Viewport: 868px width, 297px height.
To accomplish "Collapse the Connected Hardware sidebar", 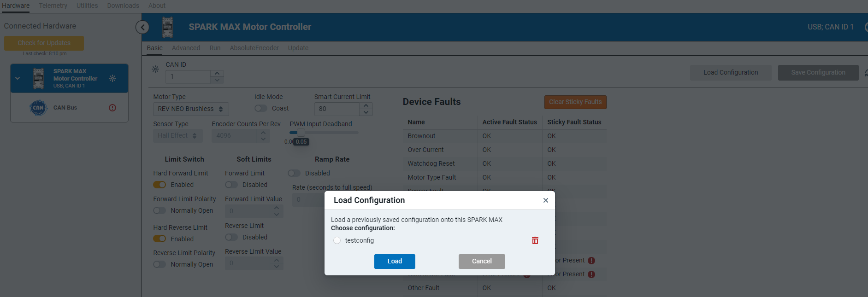I will 142,27.
